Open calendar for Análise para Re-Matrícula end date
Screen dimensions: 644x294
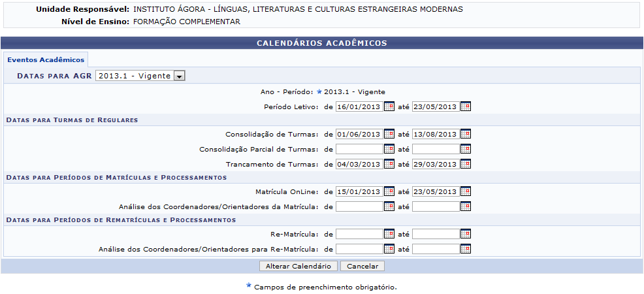click(x=465, y=249)
